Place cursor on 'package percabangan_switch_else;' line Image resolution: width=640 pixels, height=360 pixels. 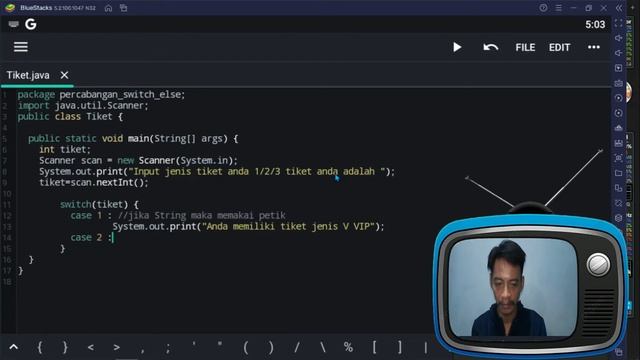(101, 95)
